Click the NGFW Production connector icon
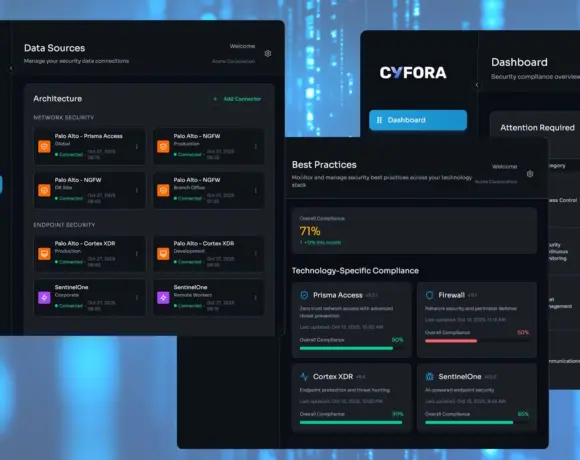The width and height of the screenshot is (580, 460). [x=163, y=146]
